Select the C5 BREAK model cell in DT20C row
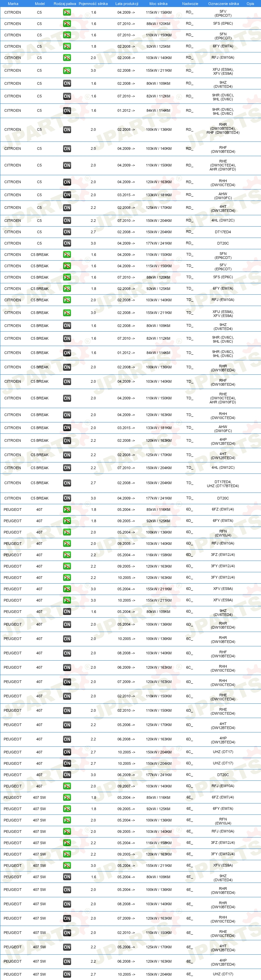Screen dimensions: 261x980 click(40, 498)
